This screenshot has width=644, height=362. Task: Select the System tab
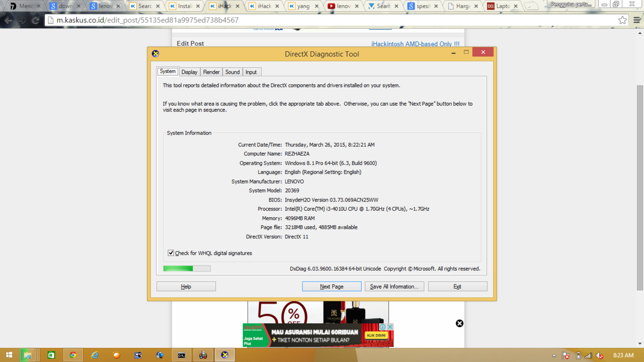coord(168,71)
